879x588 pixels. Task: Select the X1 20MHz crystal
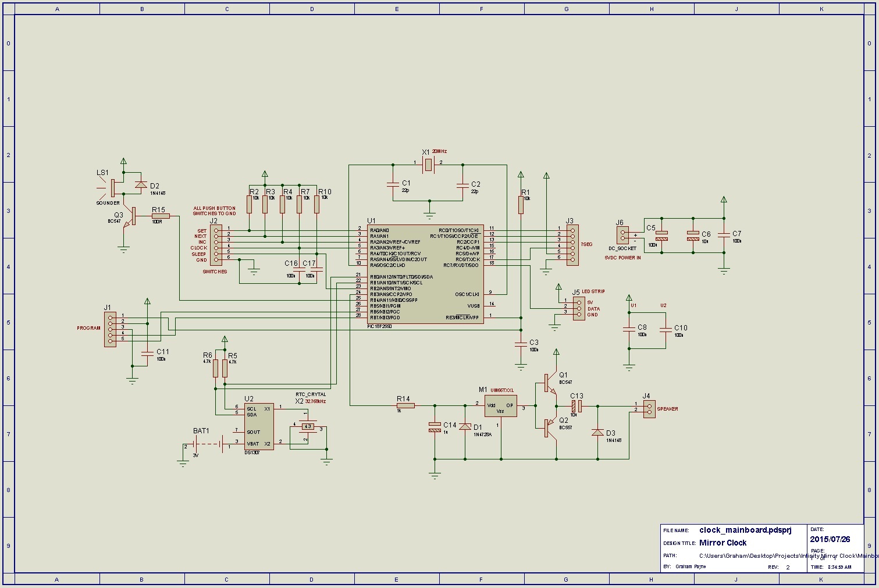pyautogui.click(x=429, y=165)
